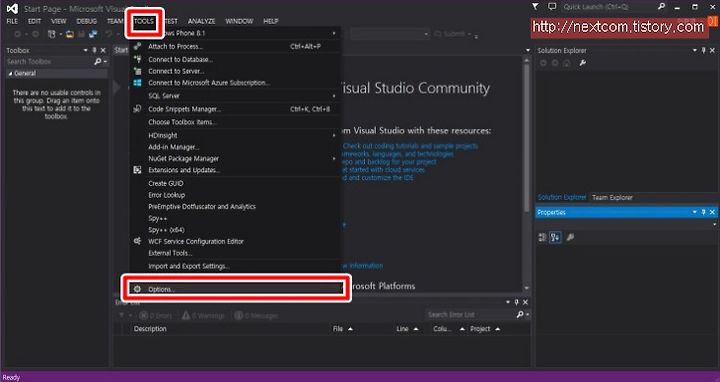Sort Error List by Description column
Screen dimensions: 720x382
(x=150, y=329)
